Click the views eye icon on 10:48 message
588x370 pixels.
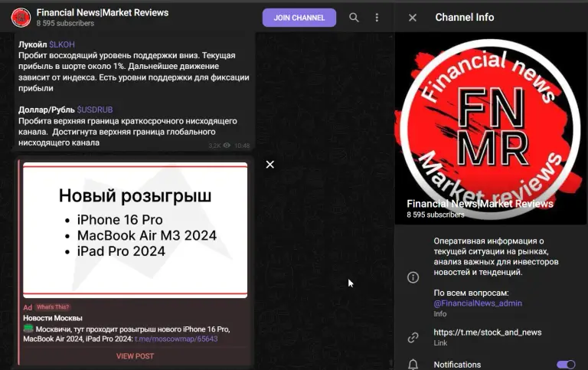(227, 146)
